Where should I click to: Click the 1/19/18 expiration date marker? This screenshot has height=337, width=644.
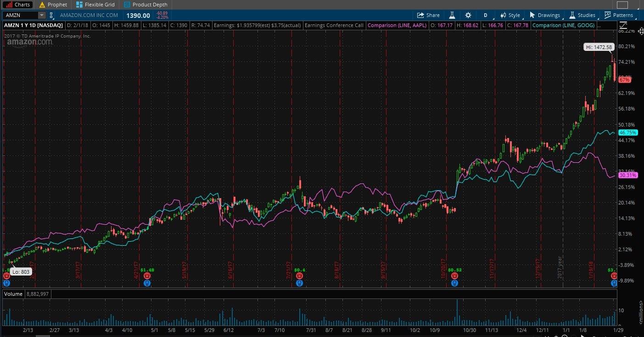[591, 270]
